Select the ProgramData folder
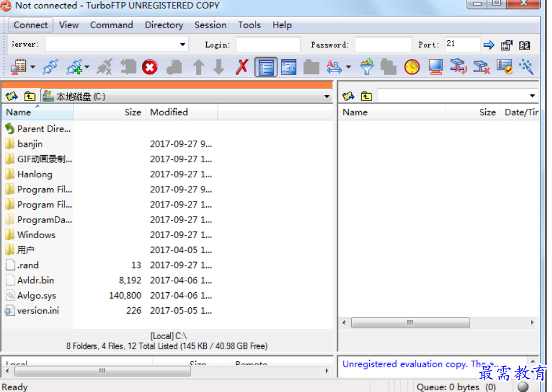 click(x=38, y=219)
